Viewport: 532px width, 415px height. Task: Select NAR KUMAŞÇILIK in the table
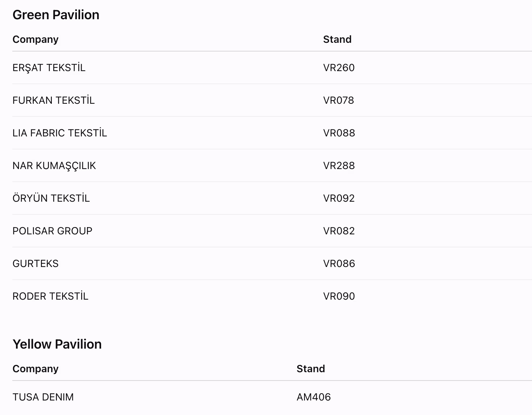tap(54, 166)
